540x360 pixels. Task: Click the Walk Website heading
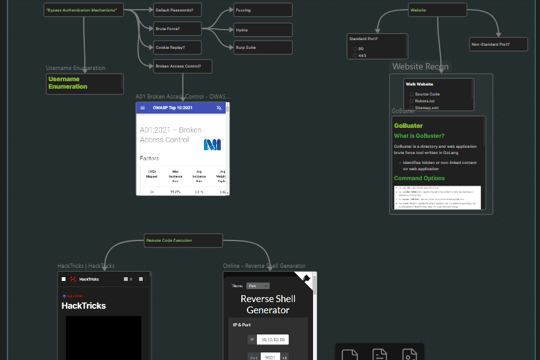(419, 84)
